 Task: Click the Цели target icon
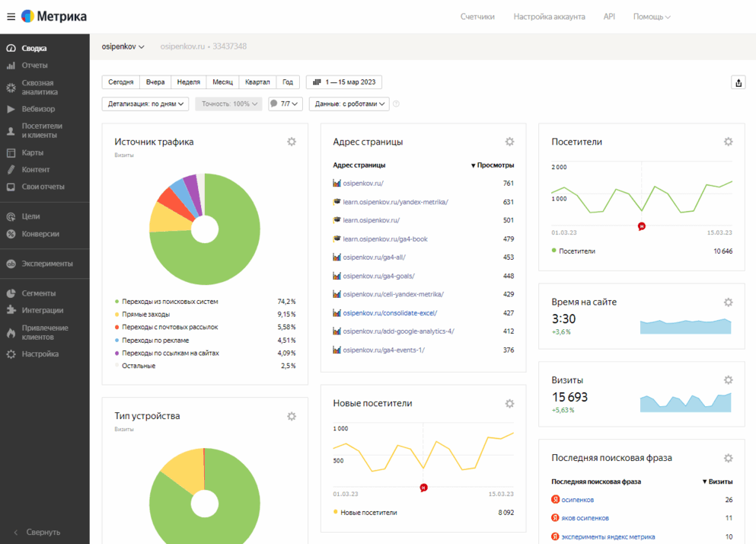[x=11, y=216]
